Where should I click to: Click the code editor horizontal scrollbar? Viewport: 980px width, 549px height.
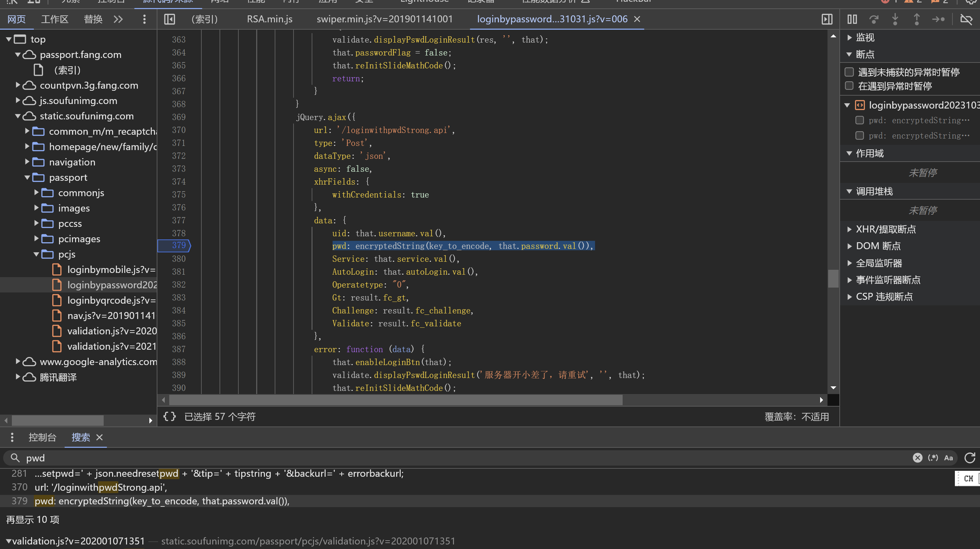click(396, 400)
